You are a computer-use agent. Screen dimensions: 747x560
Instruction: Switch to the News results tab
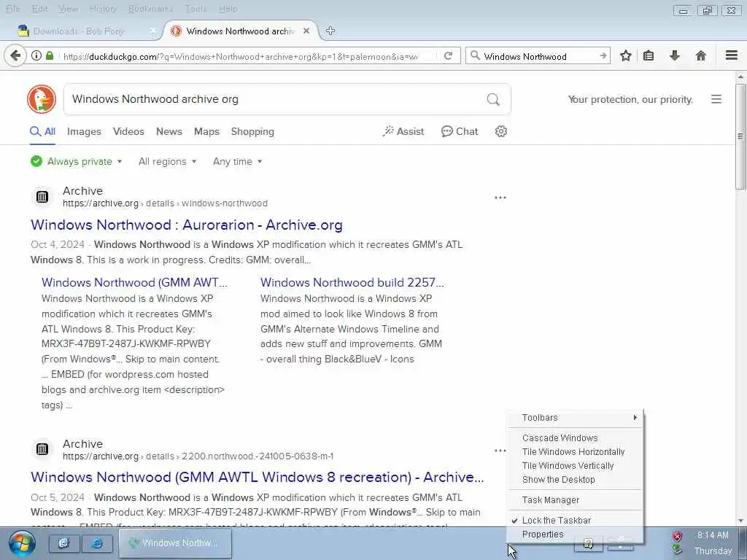click(x=169, y=131)
